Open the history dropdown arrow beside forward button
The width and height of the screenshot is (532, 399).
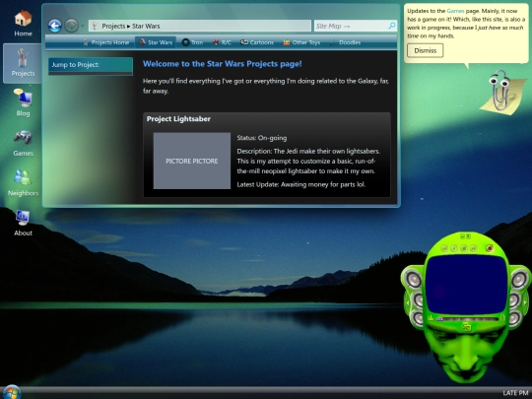pos(82,26)
